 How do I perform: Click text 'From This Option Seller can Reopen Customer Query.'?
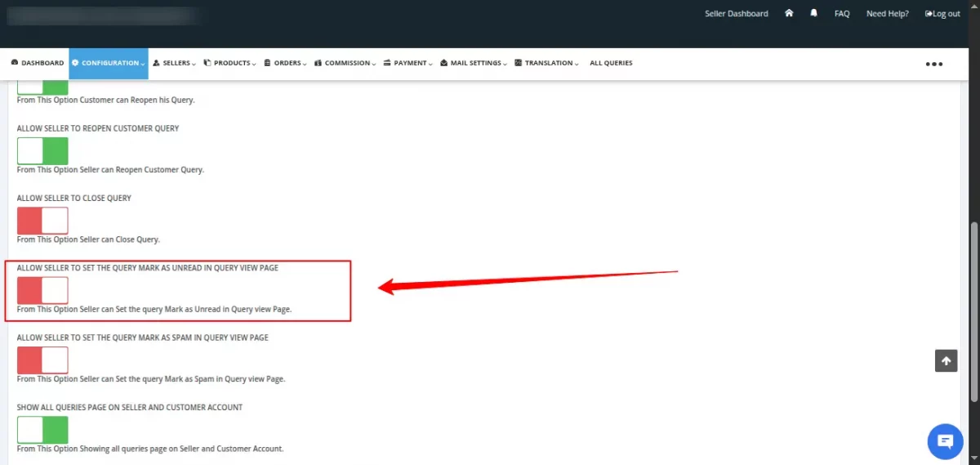[x=110, y=170]
